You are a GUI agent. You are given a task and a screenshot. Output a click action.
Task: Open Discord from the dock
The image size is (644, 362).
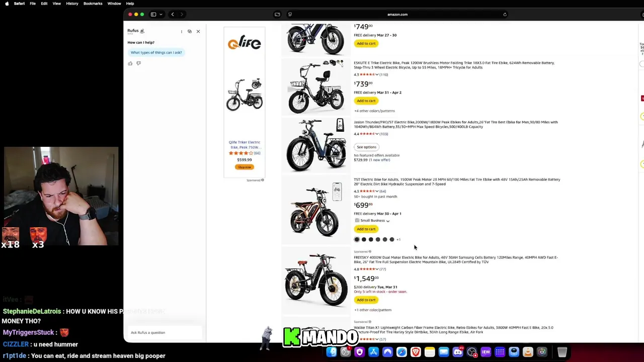tap(457, 352)
